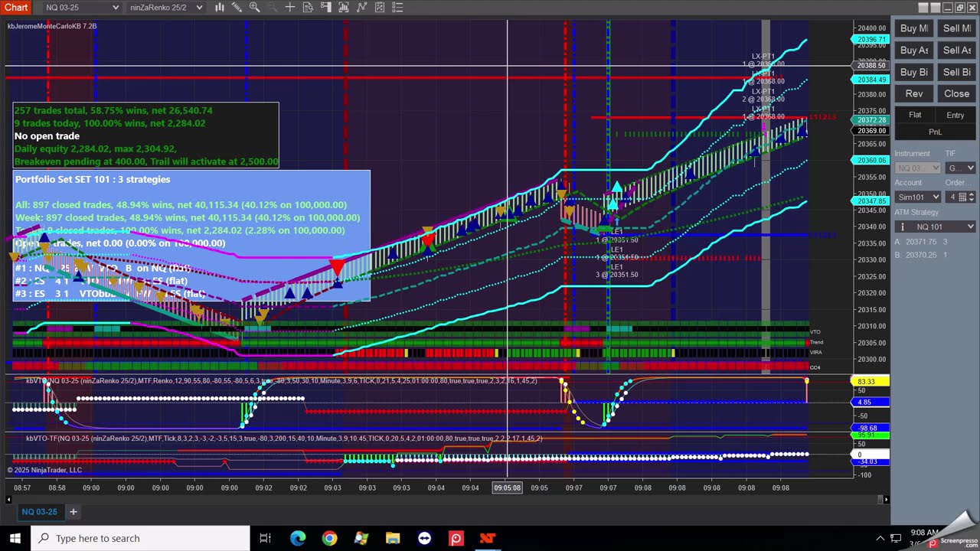Expand the ATM Strategy NQ 101 dropdown
Screen dimensions: 980x551
tap(935, 227)
